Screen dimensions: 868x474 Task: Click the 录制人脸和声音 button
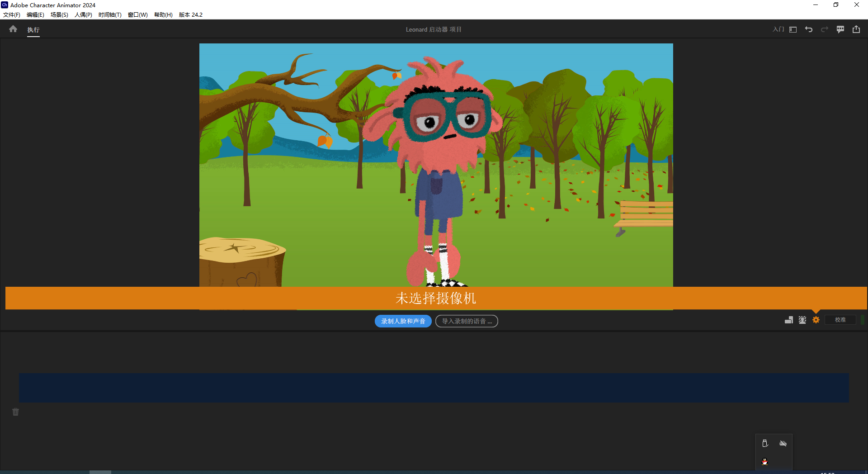pos(403,321)
